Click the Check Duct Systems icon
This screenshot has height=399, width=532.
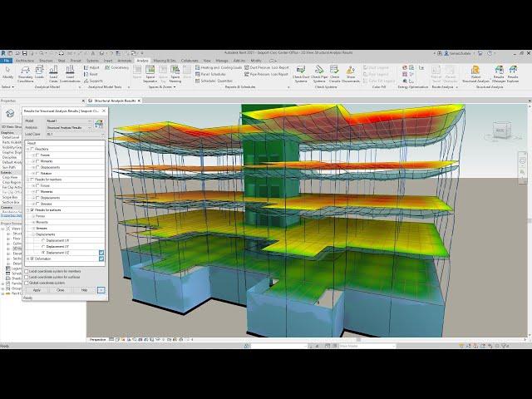tap(300, 74)
